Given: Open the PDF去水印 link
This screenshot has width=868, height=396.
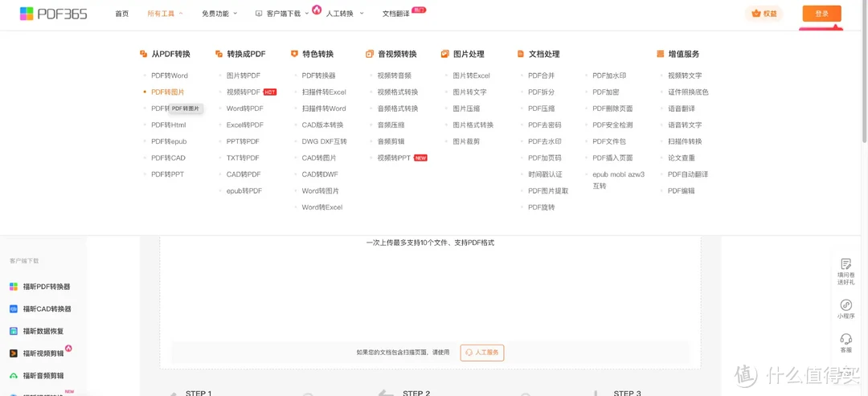Looking at the screenshot, I should [545, 141].
